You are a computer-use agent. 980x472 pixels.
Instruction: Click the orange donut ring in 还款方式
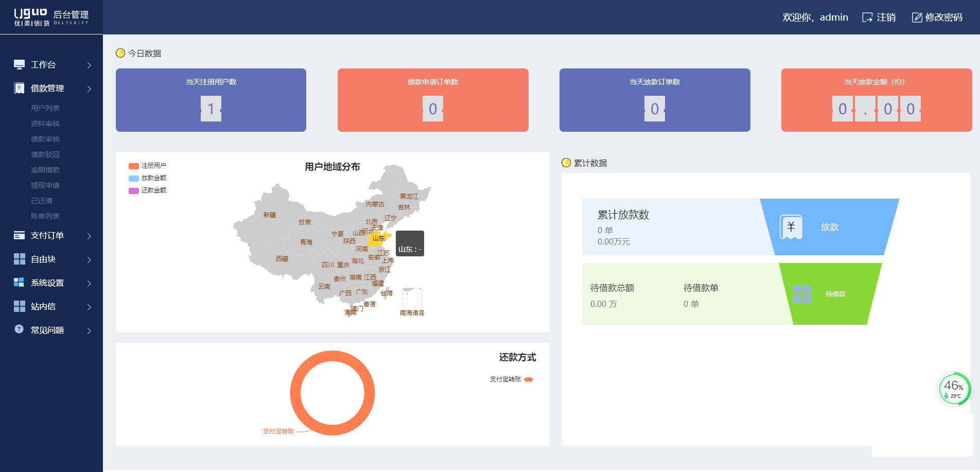294,393
